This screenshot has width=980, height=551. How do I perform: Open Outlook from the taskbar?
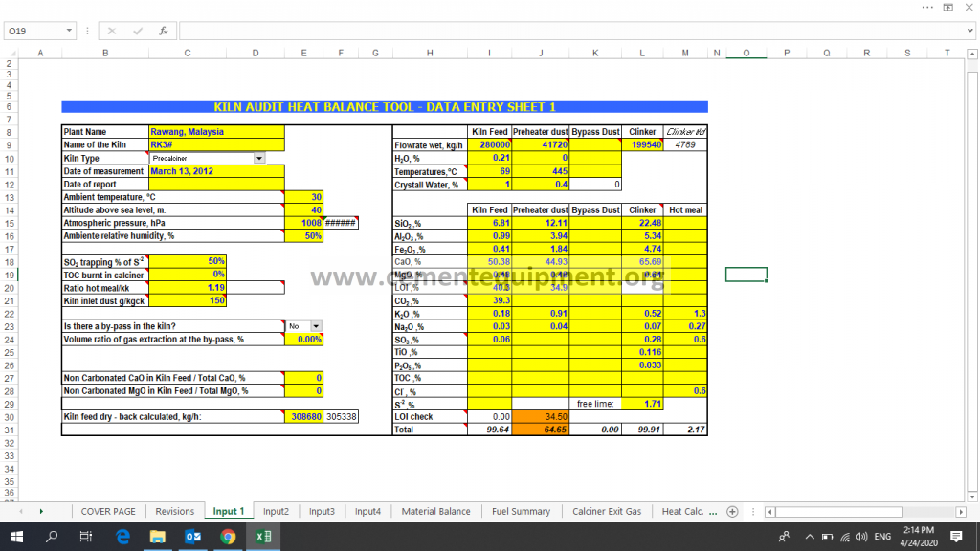point(194,537)
